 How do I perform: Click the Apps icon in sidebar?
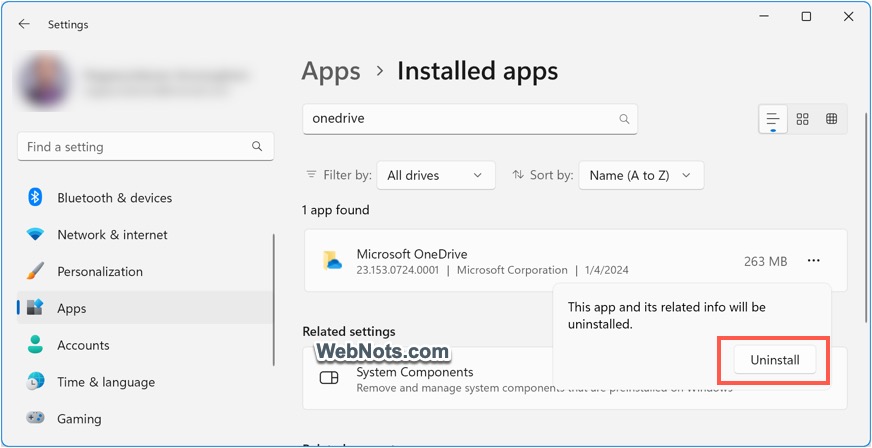tap(35, 307)
